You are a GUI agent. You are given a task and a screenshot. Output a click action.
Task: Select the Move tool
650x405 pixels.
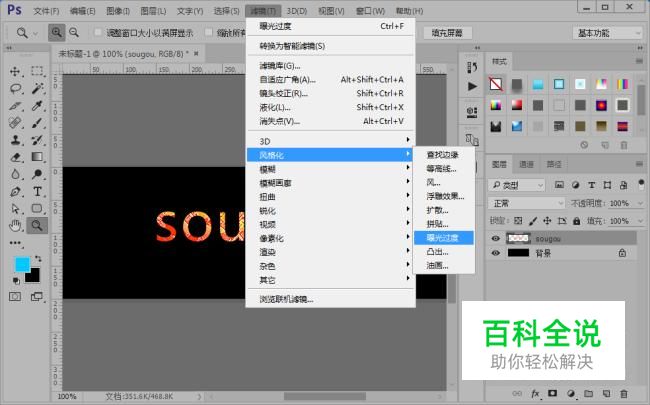[15, 71]
